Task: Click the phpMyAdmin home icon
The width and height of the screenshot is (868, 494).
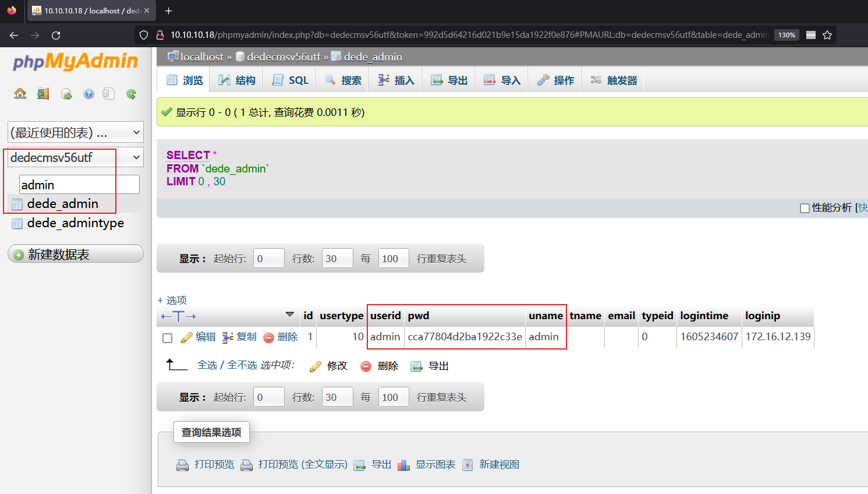Action: coord(20,93)
